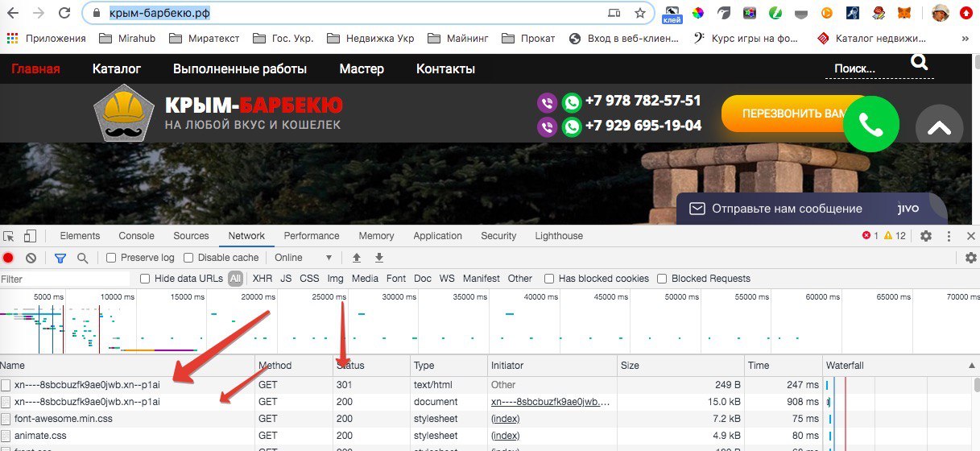The image size is (980, 451).
Task: Open Выполненные работы page link
Action: click(x=240, y=69)
